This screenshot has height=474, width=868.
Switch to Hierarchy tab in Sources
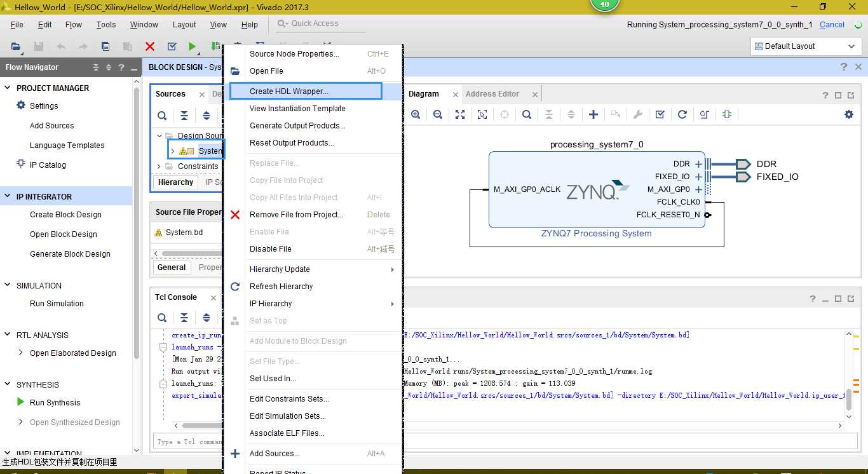click(175, 182)
